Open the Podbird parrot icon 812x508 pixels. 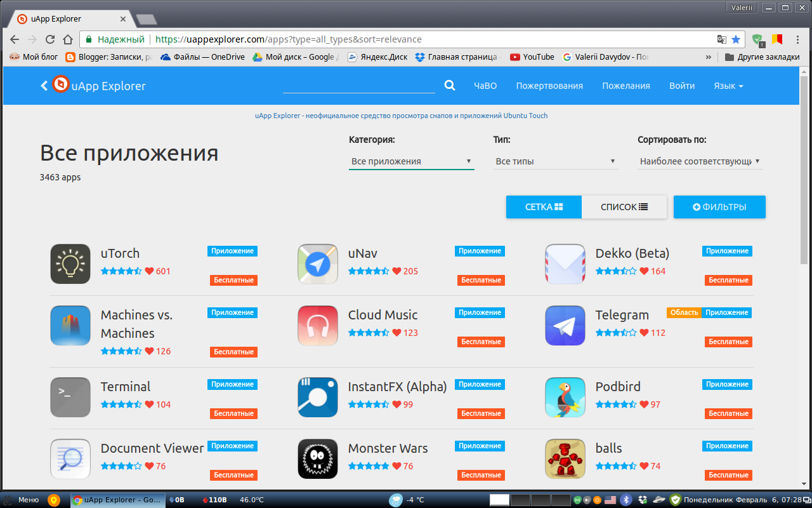pyautogui.click(x=565, y=397)
